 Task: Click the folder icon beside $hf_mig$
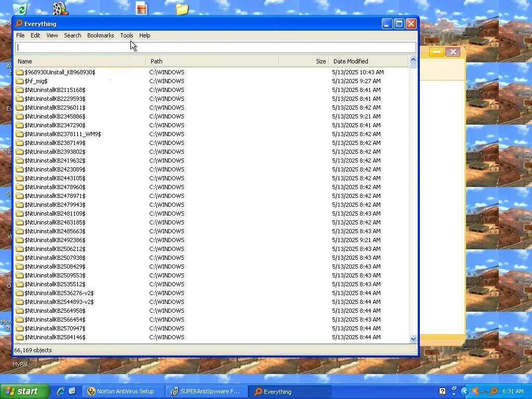click(20, 81)
